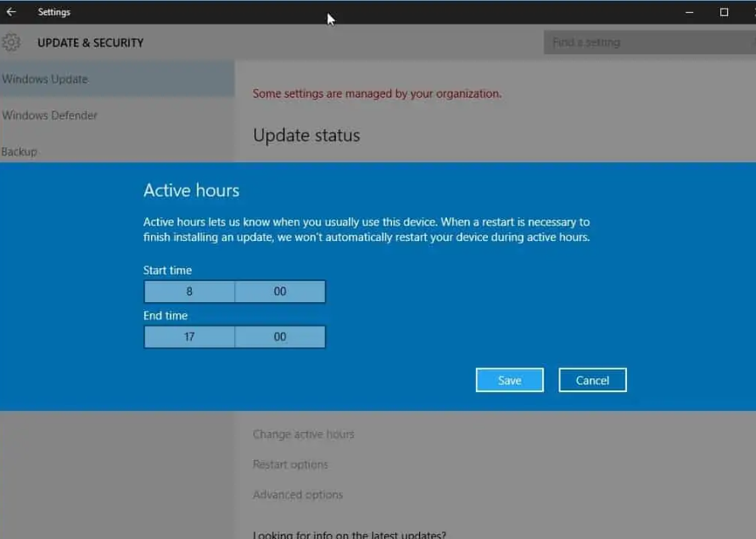Maximize the Settings window
This screenshot has height=539, width=756.
(724, 12)
